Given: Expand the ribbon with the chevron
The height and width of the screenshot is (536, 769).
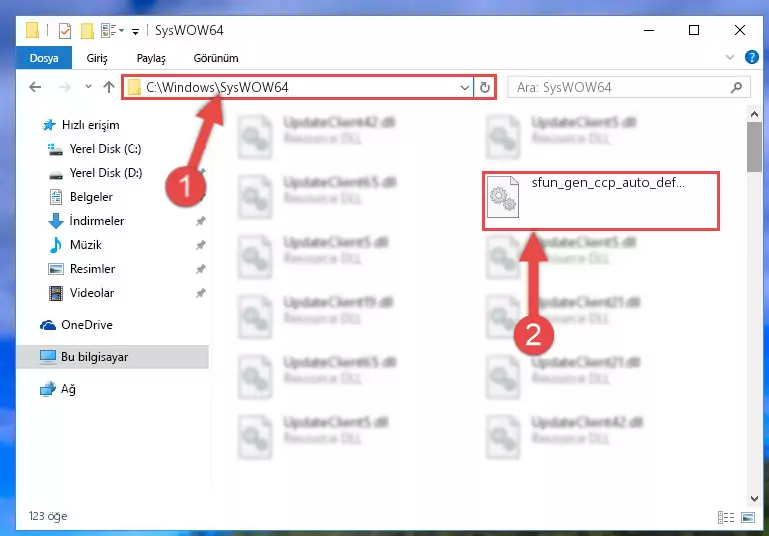Looking at the screenshot, I should pyautogui.click(x=730, y=57).
